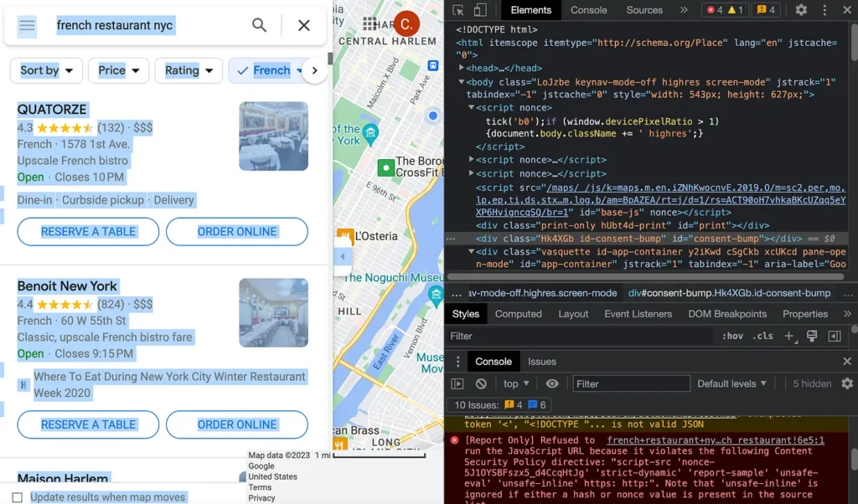Order online from Benoit New York
Image resolution: width=858 pixels, height=504 pixels.
pyautogui.click(x=237, y=424)
